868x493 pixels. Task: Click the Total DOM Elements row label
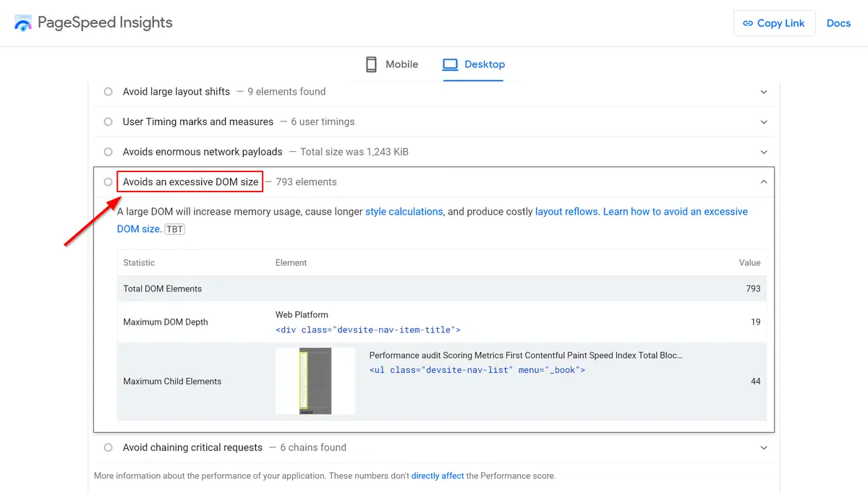click(x=163, y=288)
